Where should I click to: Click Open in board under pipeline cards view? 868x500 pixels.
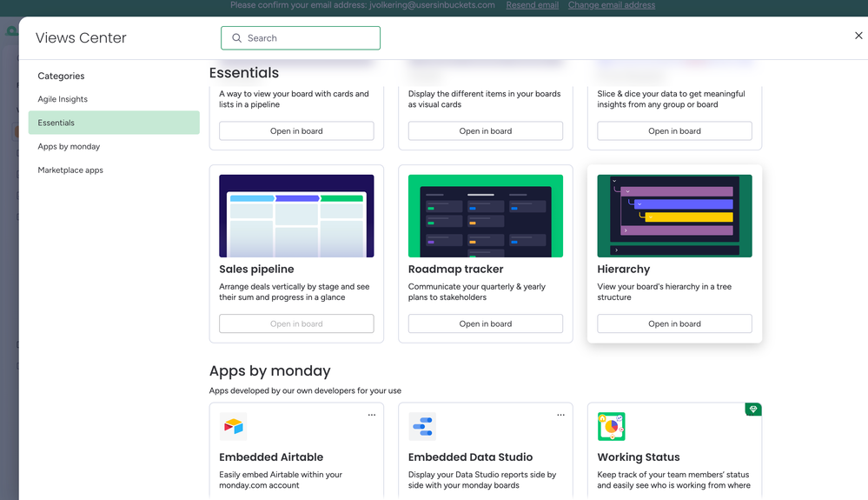296,131
